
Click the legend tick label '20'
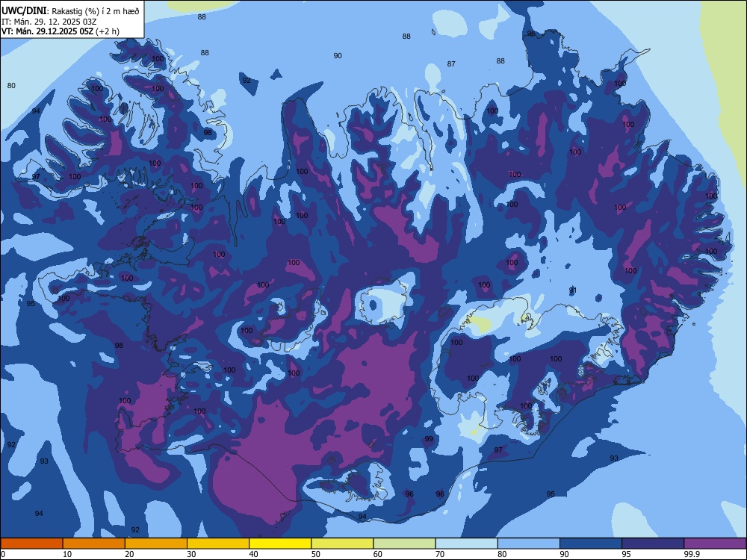coord(129,554)
